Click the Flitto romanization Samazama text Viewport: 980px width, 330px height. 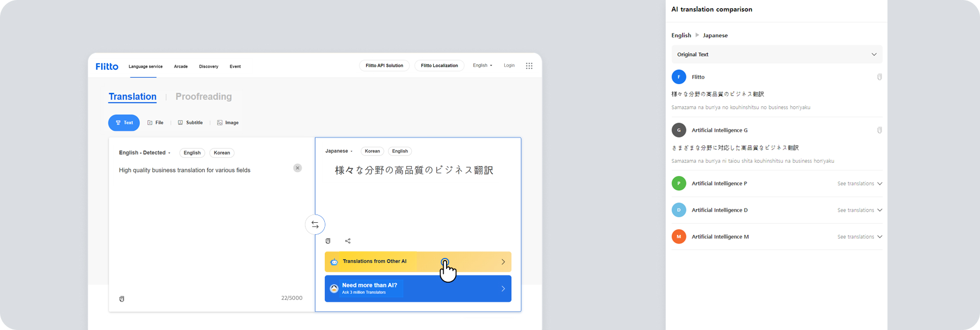point(741,107)
